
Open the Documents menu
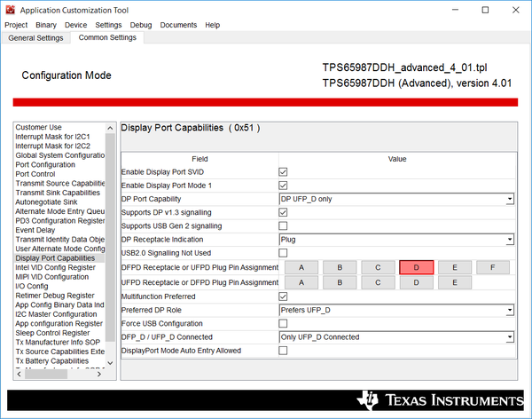[x=178, y=25]
